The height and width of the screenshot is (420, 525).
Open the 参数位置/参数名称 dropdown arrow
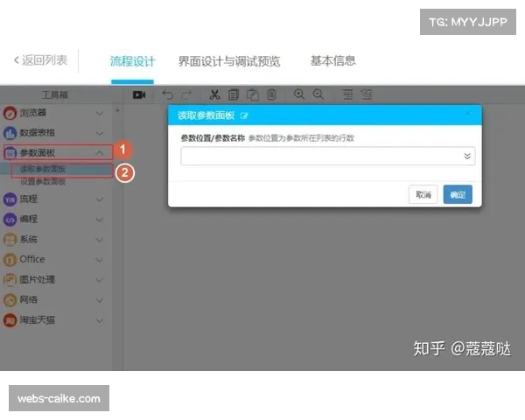[467, 156]
